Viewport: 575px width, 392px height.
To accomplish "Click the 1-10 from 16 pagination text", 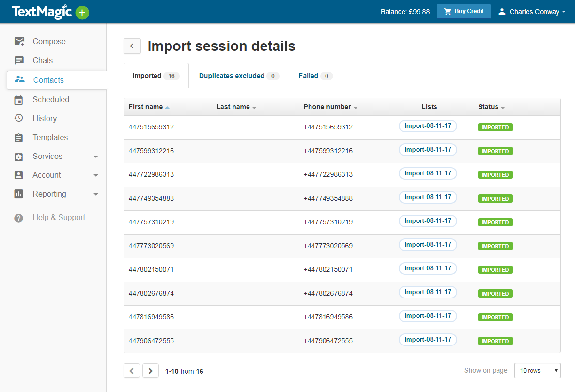I will point(184,371).
